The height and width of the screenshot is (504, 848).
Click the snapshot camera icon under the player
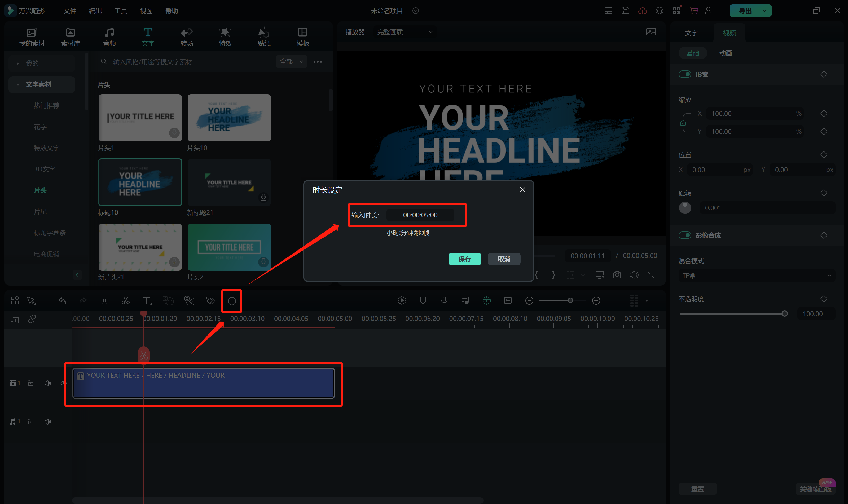[x=617, y=275]
